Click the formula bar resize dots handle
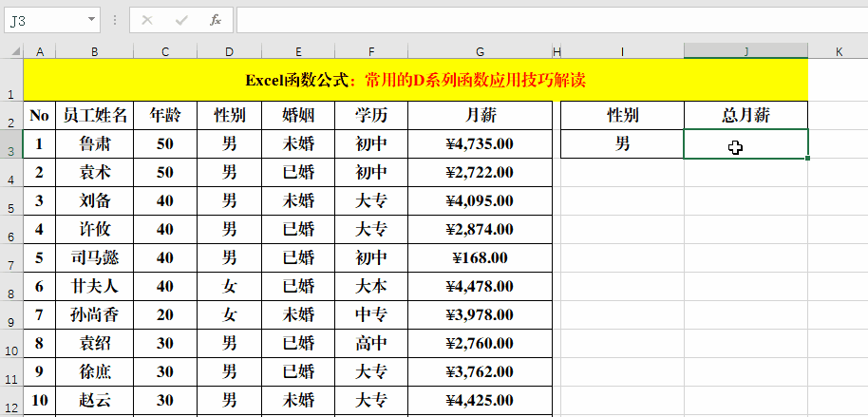The height and width of the screenshot is (417, 868). 115,21
